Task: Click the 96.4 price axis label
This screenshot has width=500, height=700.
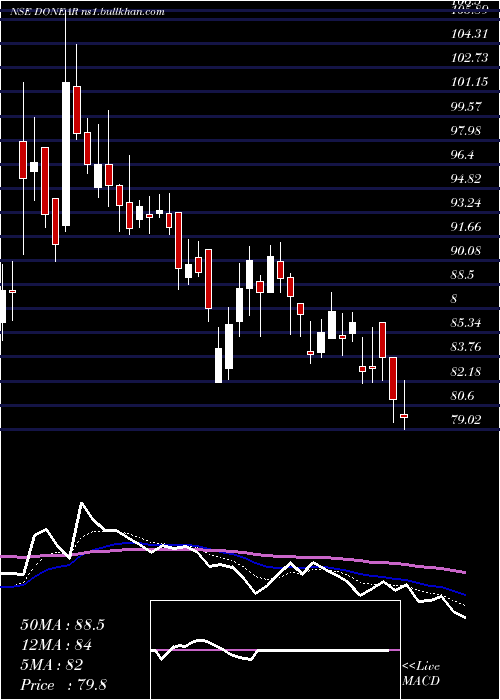Action: [463, 154]
